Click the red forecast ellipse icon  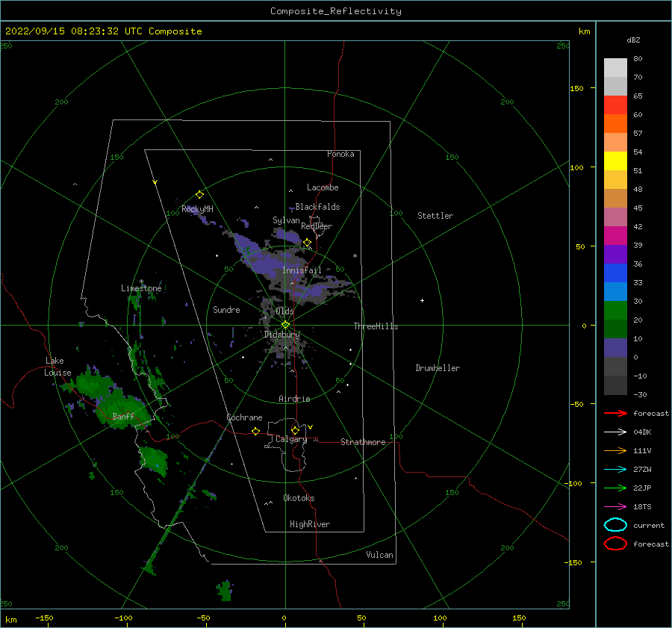click(x=615, y=544)
